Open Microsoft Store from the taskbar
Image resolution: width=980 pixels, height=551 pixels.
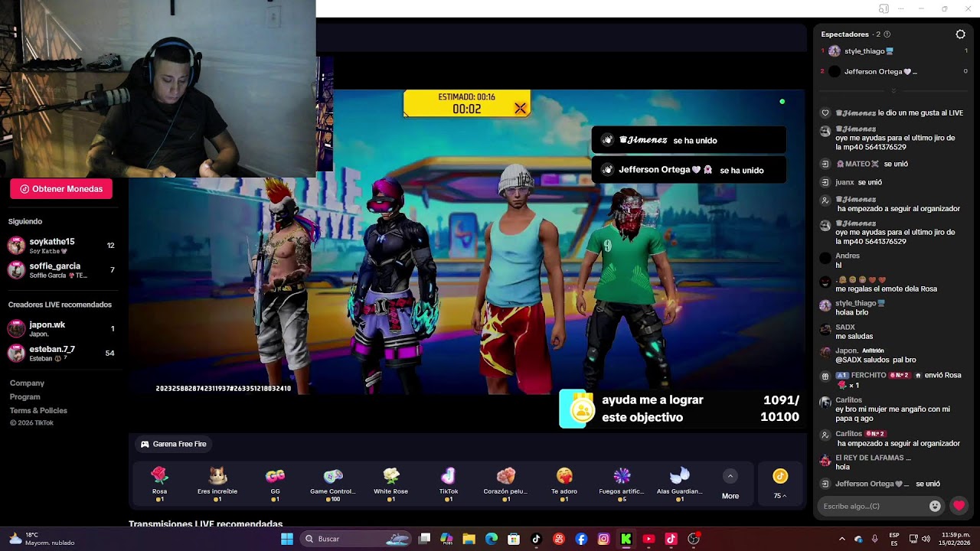(x=514, y=539)
